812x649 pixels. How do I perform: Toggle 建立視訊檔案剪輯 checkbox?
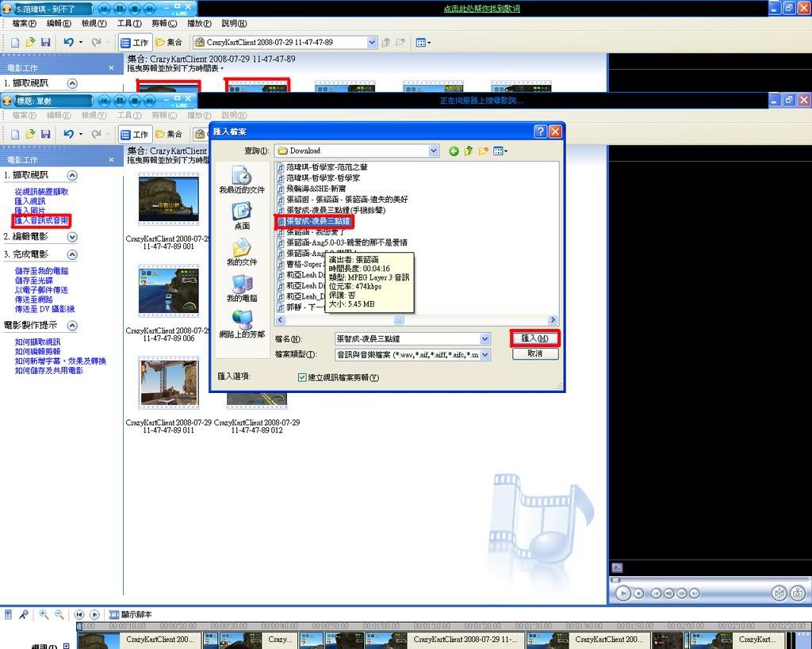pyautogui.click(x=302, y=377)
